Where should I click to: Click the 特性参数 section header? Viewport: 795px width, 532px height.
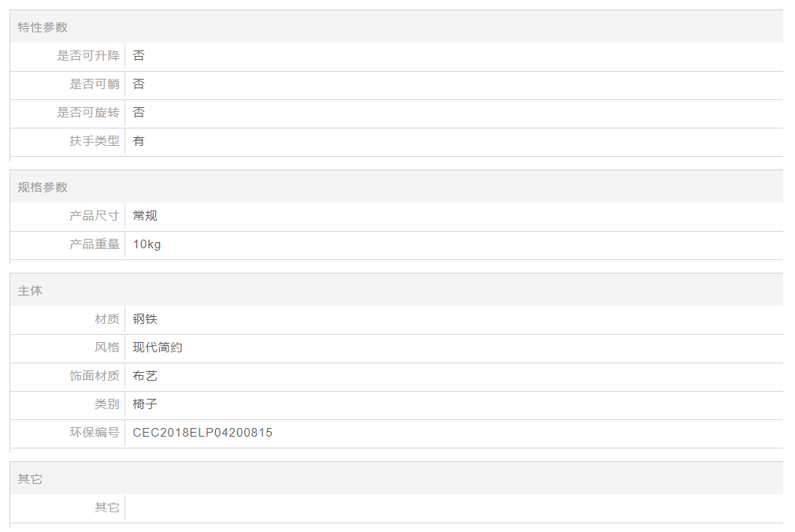43,28
